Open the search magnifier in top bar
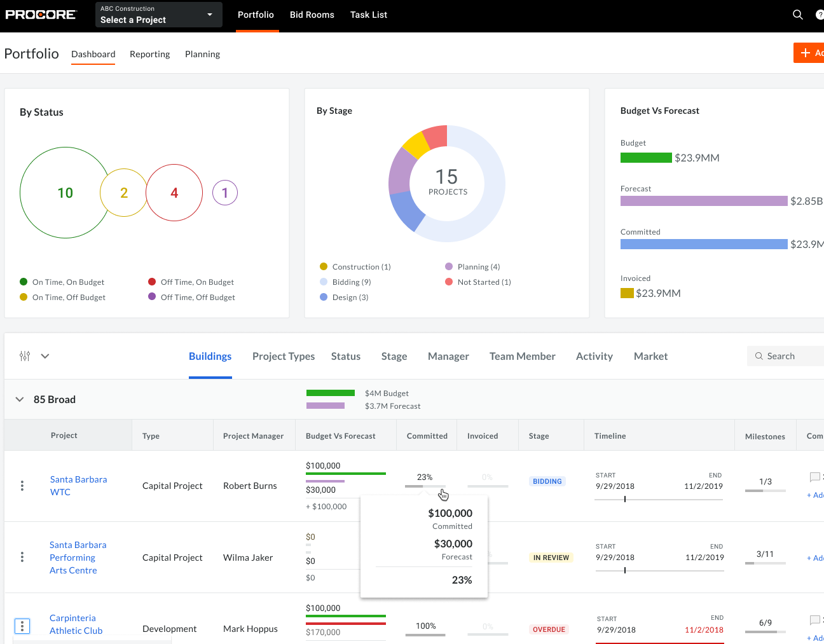This screenshot has height=644, width=824. (x=797, y=15)
